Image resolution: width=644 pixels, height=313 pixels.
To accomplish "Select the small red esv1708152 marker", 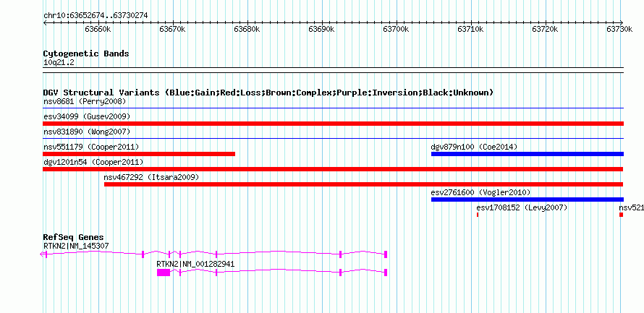I will click(478, 215).
